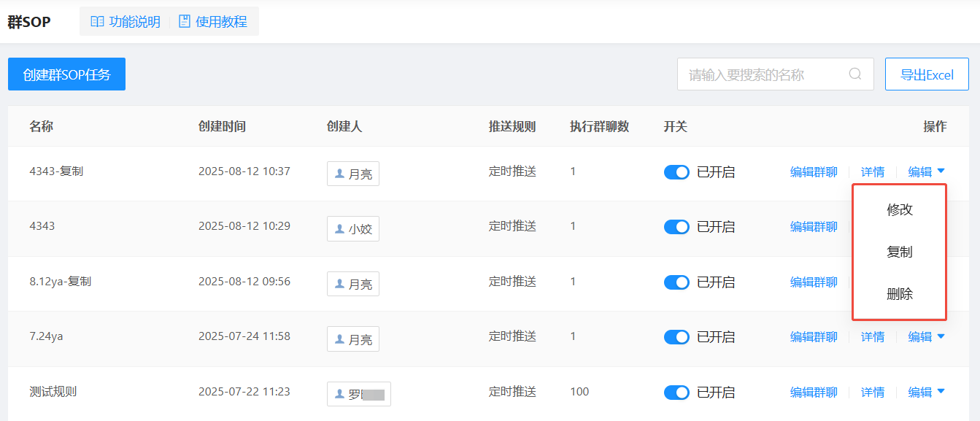Click the task name 8.12ya-复制
Screen dimensions: 980x421
(x=61, y=281)
